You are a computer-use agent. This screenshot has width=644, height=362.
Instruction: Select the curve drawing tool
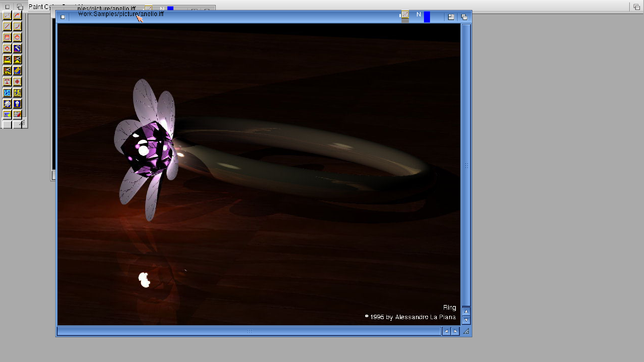tap(17, 26)
